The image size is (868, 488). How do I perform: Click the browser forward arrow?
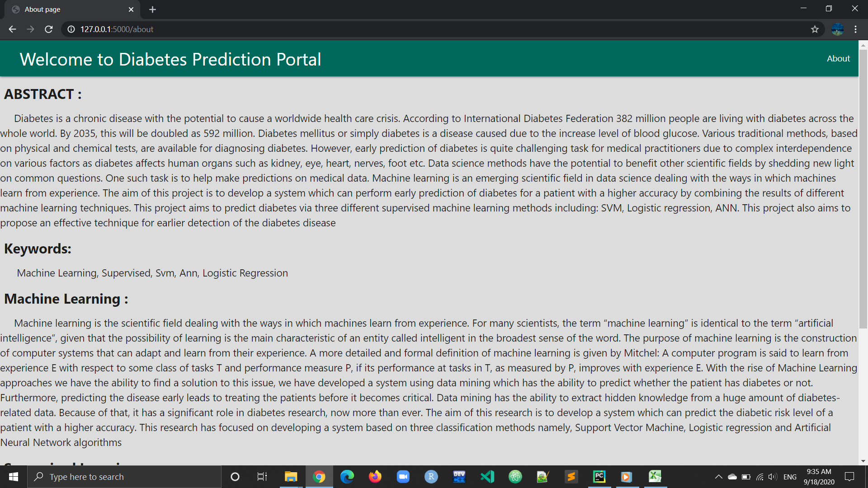(x=30, y=29)
